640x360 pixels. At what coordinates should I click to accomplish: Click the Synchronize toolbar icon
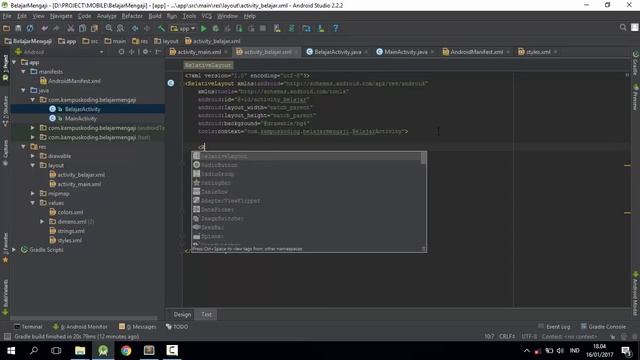30,28
